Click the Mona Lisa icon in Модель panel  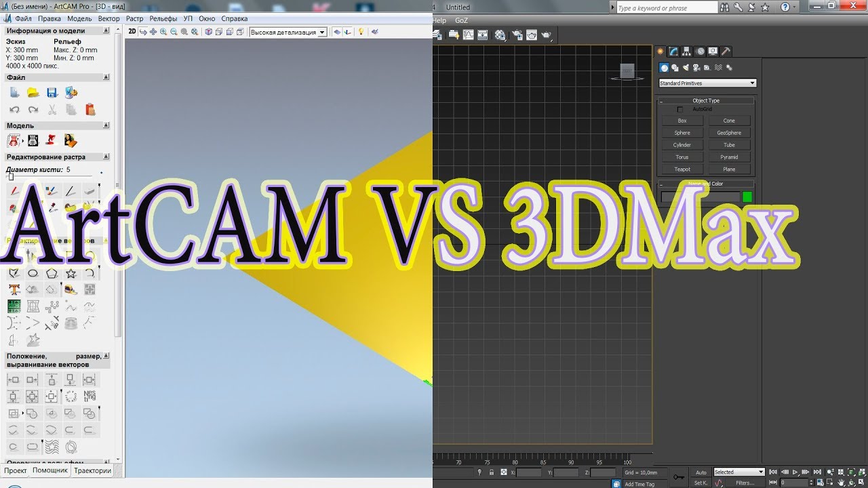coord(71,140)
